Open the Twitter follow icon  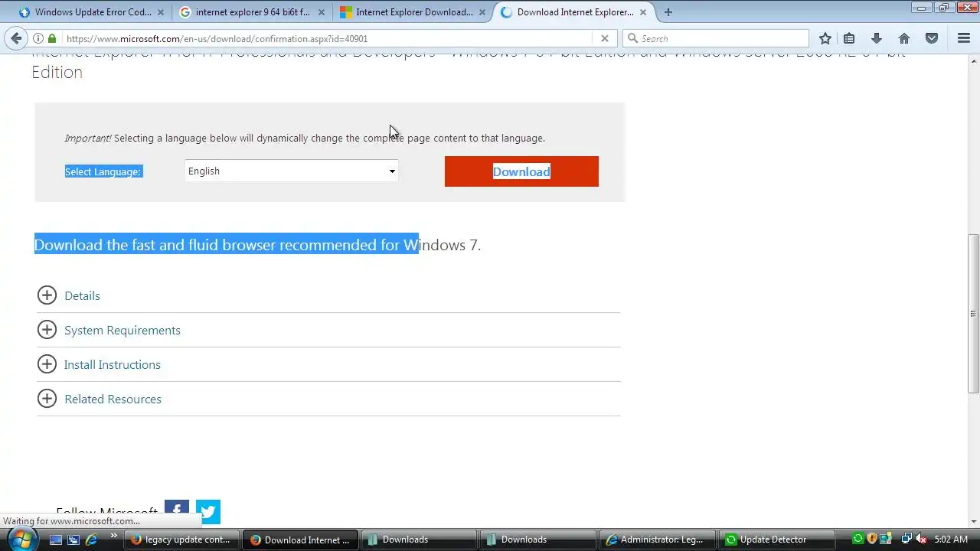click(208, 511)
